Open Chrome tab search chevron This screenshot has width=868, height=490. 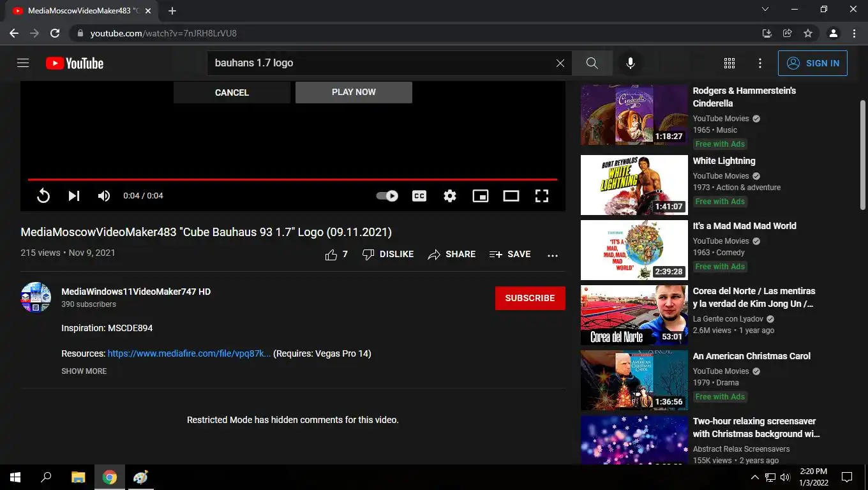coord(765,10)
